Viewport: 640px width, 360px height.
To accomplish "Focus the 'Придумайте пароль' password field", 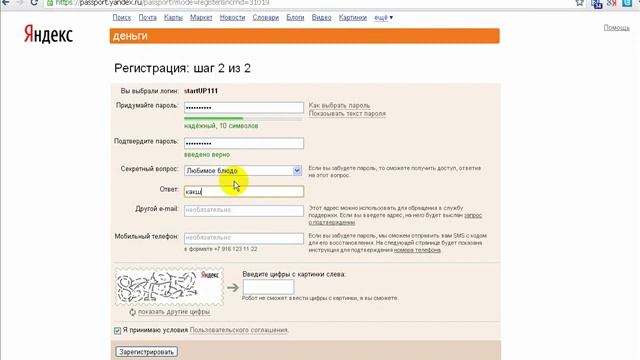I will [244, 108].
